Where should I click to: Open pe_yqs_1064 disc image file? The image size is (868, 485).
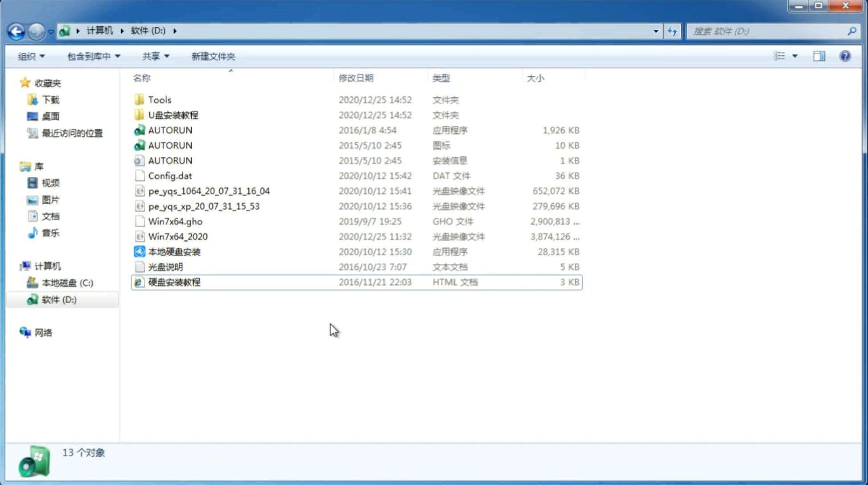pos(209,191)
